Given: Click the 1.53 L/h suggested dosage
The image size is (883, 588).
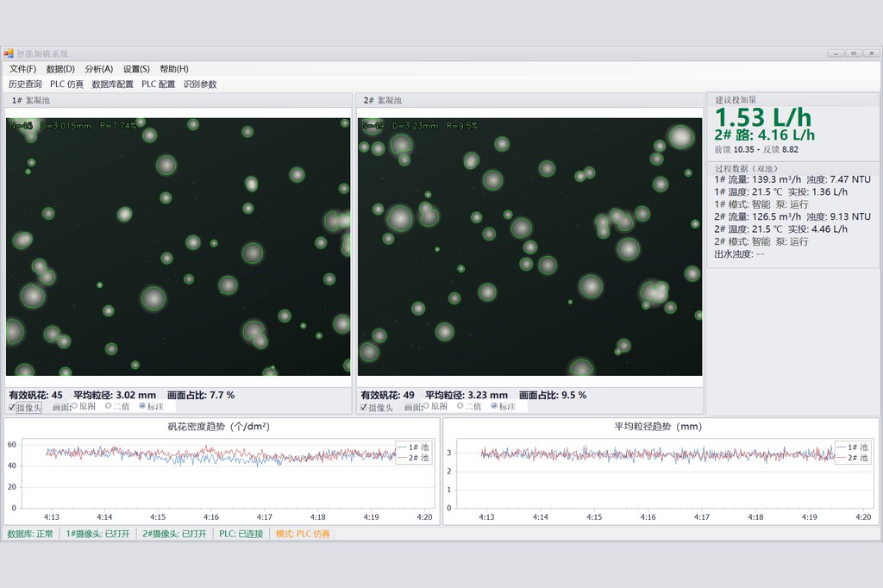Looking at the screenshot, I should pyautogui.click(x=763, y=117).
